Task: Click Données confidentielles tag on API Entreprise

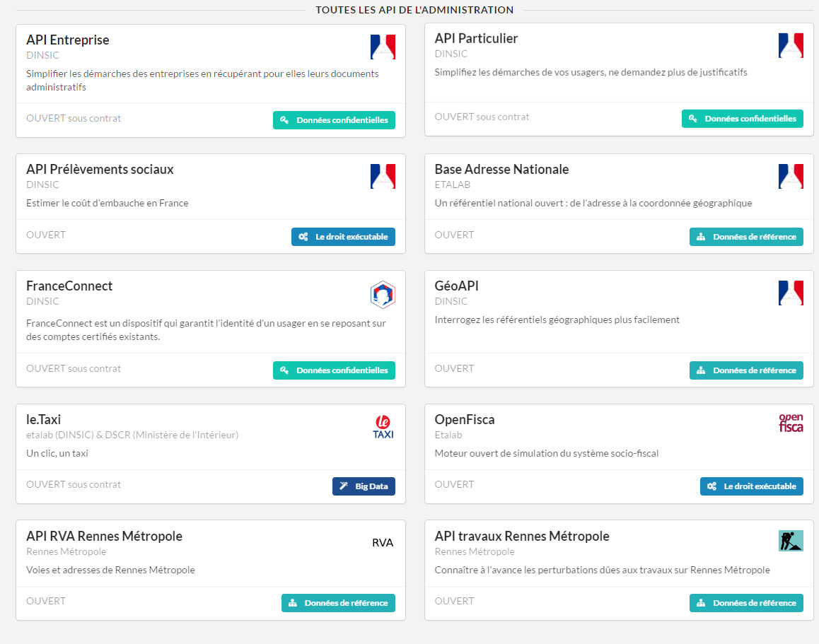Action: [335, 120]
